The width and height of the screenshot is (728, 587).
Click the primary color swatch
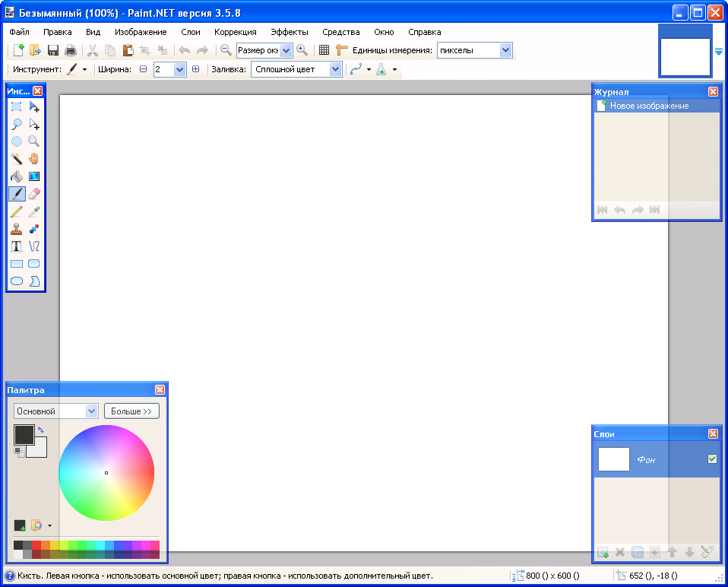[x=24, y=434]
